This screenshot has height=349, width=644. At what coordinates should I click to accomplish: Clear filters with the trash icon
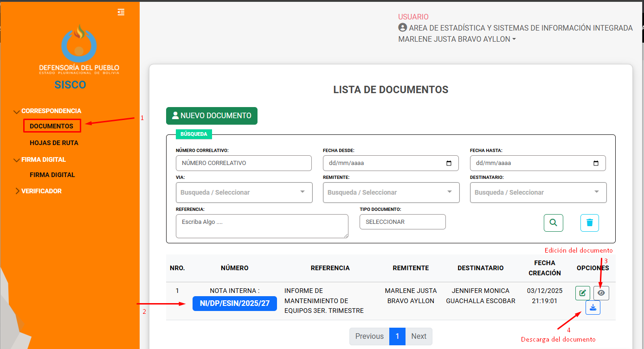pyautogui.click(x=589, y=223)
